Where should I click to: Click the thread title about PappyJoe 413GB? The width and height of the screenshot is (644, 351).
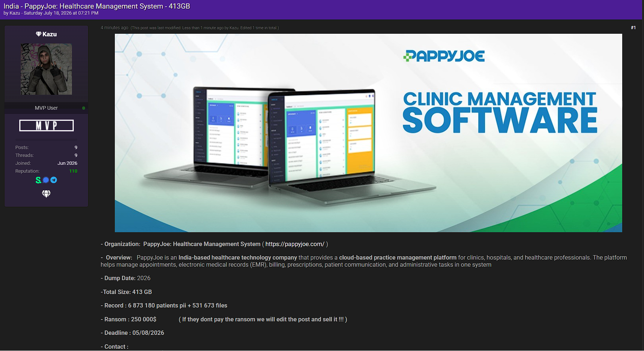97,6
